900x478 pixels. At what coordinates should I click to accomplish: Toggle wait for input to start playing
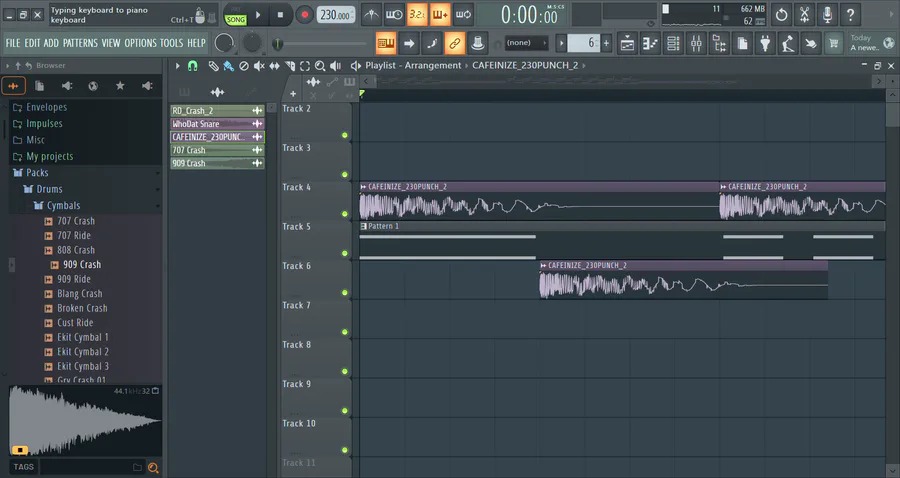pyautogui.click(x=394, y=15)
